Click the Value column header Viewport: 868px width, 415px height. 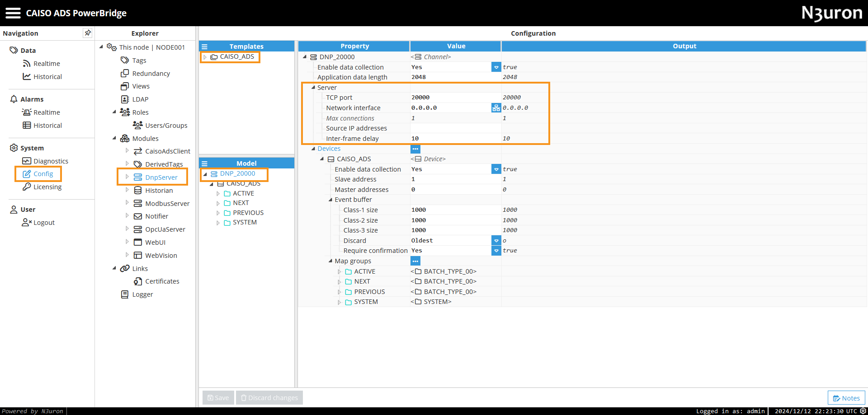[x=456, y=46]
